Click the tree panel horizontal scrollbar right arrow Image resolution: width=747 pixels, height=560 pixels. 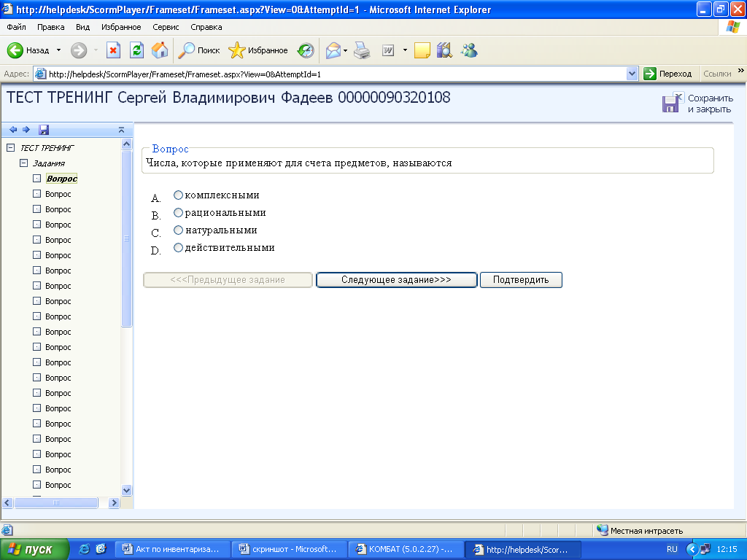[114, 502]
